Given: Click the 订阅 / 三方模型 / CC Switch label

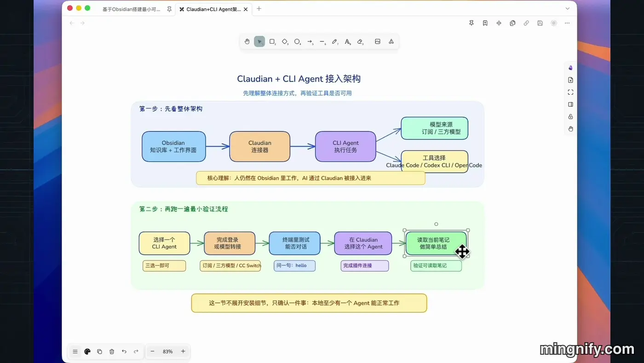Looking at the screenshot, I should 230,265.
